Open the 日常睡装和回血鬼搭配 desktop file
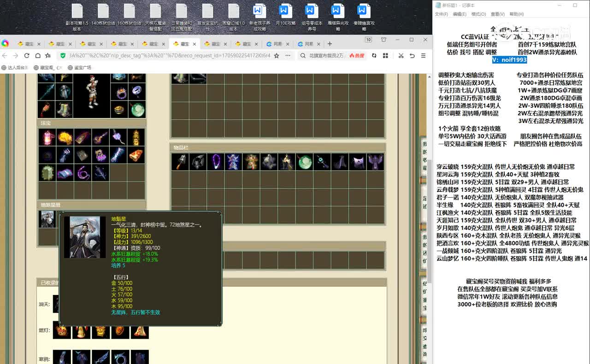This screenshot has width=590, height=364. click(182, 18)
